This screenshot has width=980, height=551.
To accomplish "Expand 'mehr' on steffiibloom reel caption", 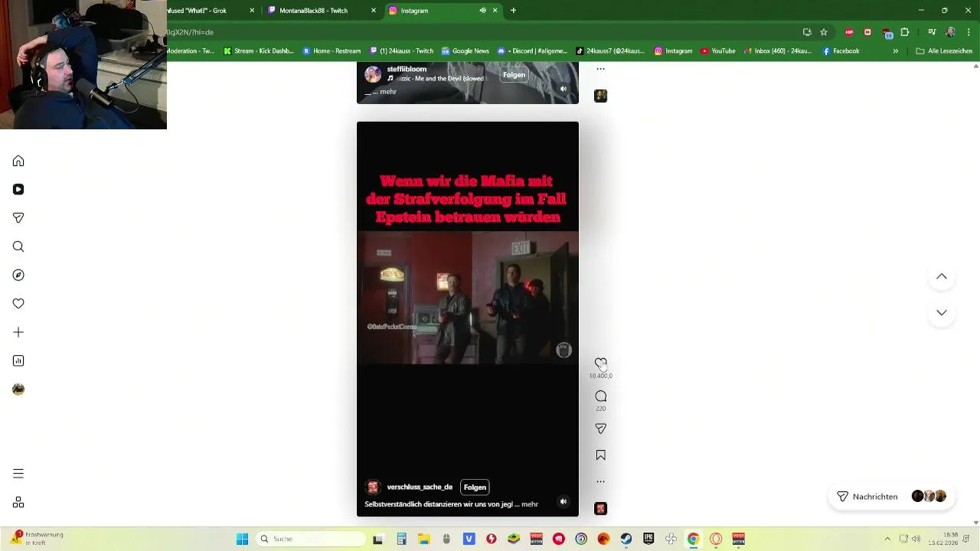I will coord(388,92).
